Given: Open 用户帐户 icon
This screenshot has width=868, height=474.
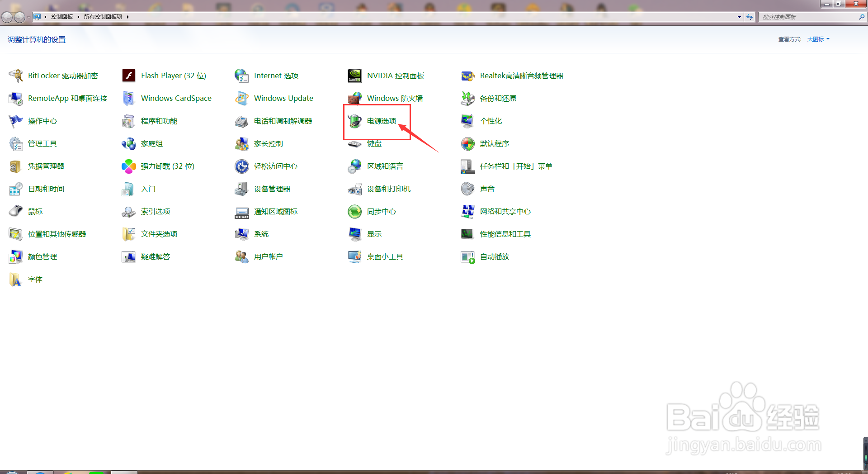Looking at the screenshot, I should [242, 256].
